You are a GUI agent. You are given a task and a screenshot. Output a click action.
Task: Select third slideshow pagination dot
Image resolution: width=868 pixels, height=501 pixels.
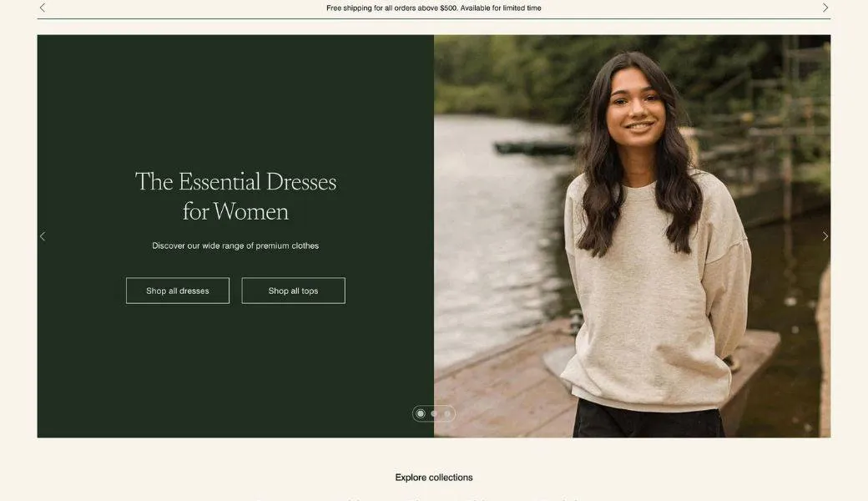[x=447, y=413]
